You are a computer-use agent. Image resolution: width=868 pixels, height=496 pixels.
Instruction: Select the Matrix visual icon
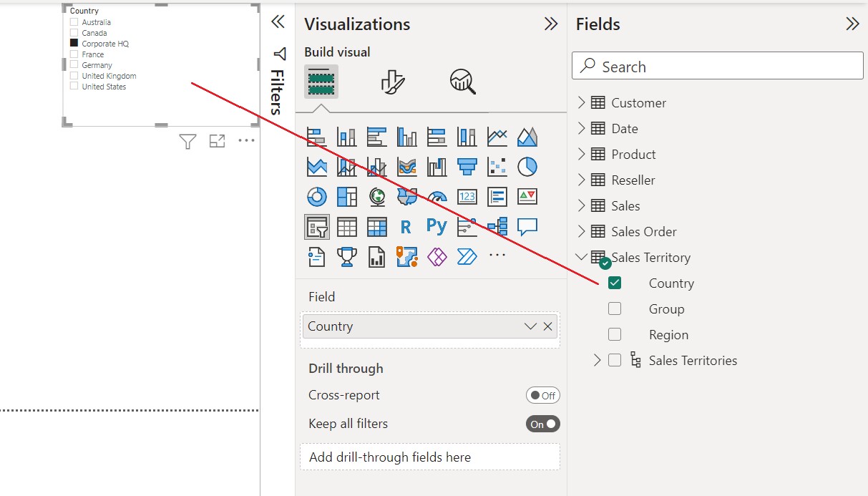tap(377, 226)
